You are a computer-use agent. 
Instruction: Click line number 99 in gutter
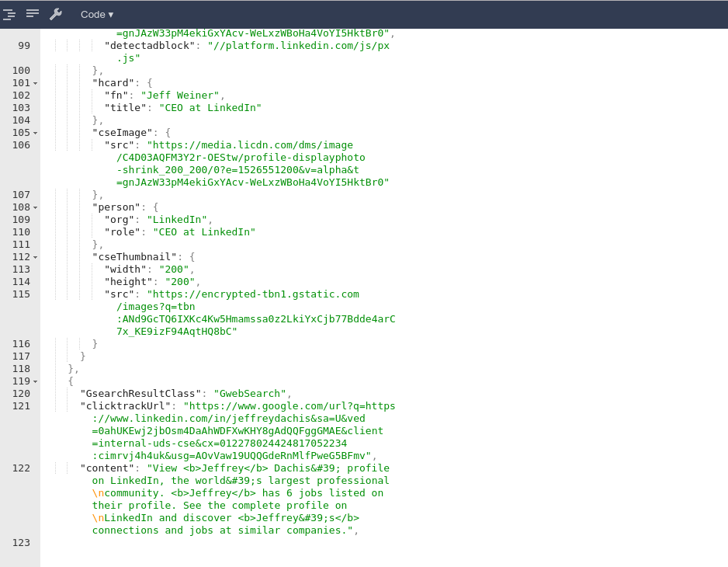[24, 46]
